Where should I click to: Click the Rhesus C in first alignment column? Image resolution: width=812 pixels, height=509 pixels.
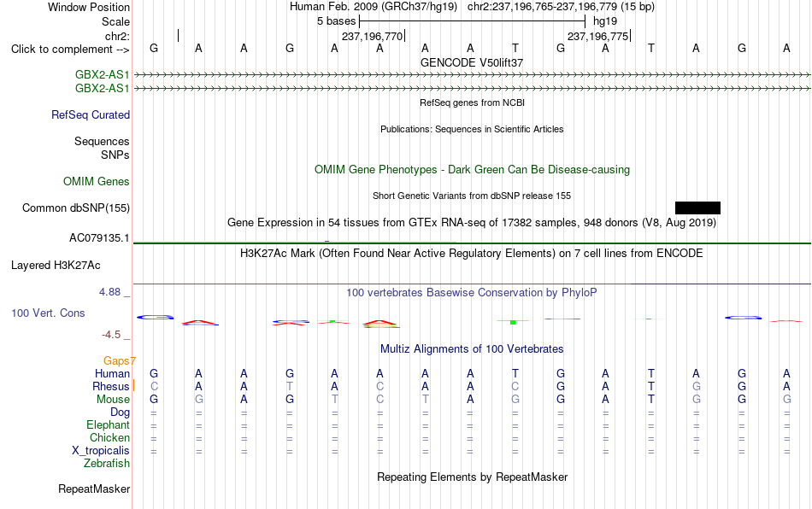pos(154,386)
